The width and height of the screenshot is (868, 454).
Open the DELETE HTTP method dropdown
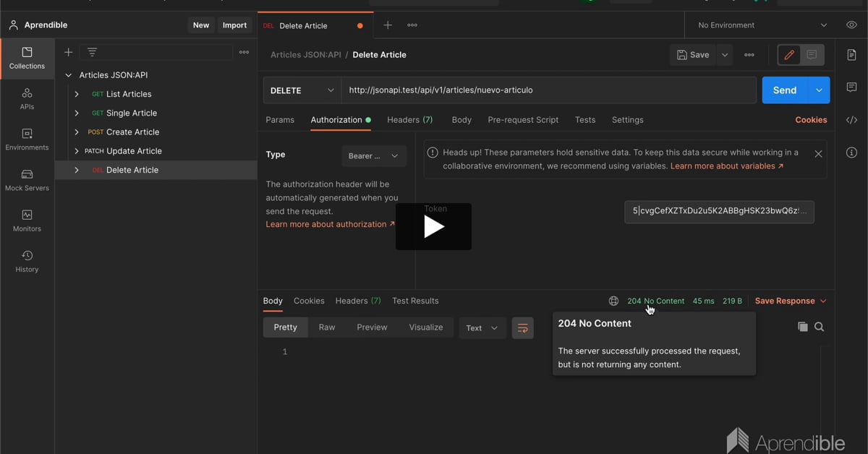(302, 90)
